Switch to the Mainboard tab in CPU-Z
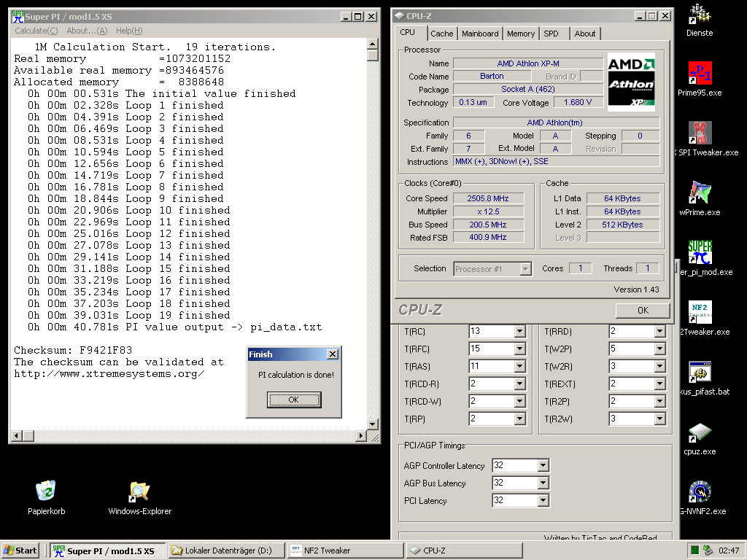This screenshot has height=560, width=747. pyautogui.click(x=480, y=34)
